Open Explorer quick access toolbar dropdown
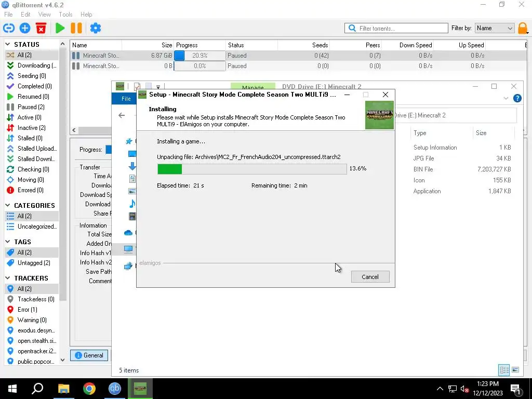The height and width of the screenshot is (399, 532). click(158, 87)
